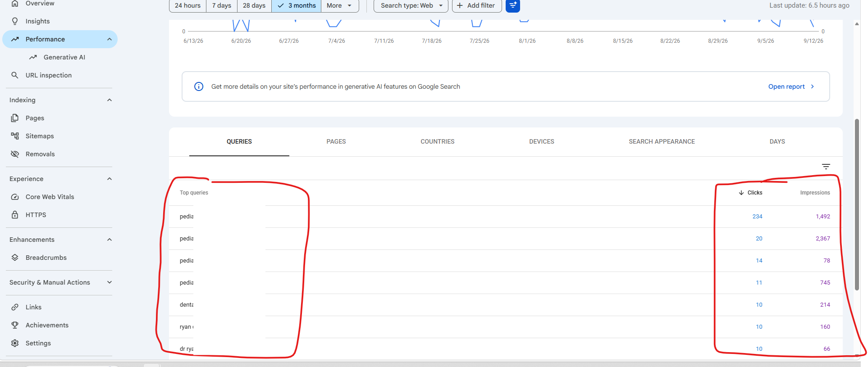Click the 745 impressions value
This screenshot has height=367, width=868.
(x=825, y=283)
